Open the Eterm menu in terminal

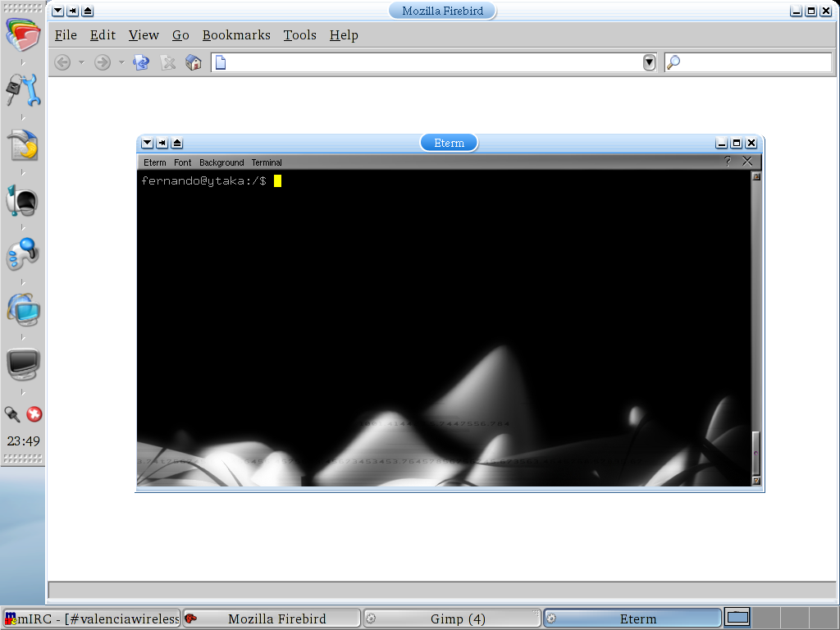[155, 162]
